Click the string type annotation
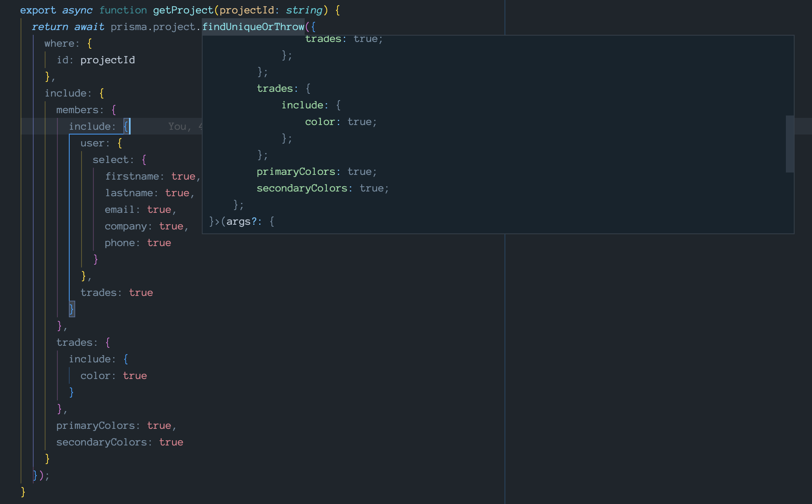This screenshot has height=504, width=812. [x=304, y=10]
